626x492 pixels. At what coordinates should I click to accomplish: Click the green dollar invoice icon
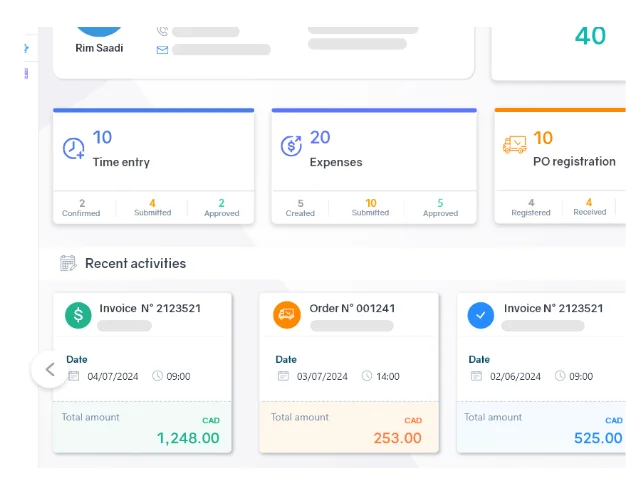[x=79, y=315]
